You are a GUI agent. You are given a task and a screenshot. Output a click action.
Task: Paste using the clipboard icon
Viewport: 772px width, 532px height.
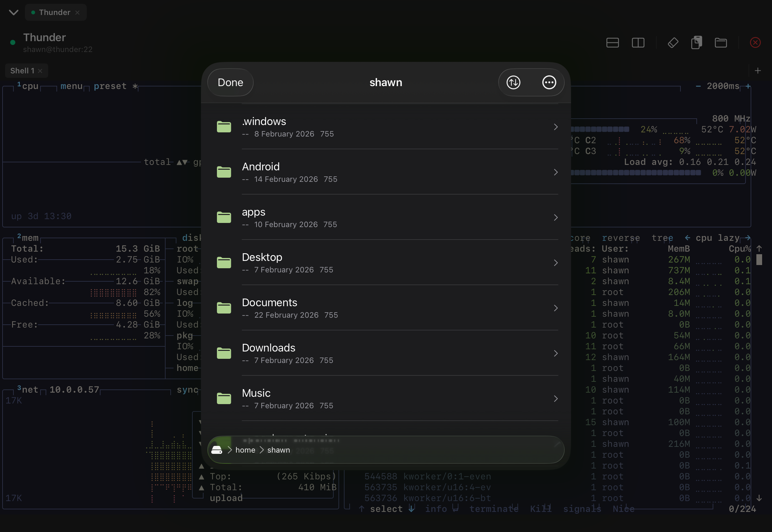tap(696, 43)
